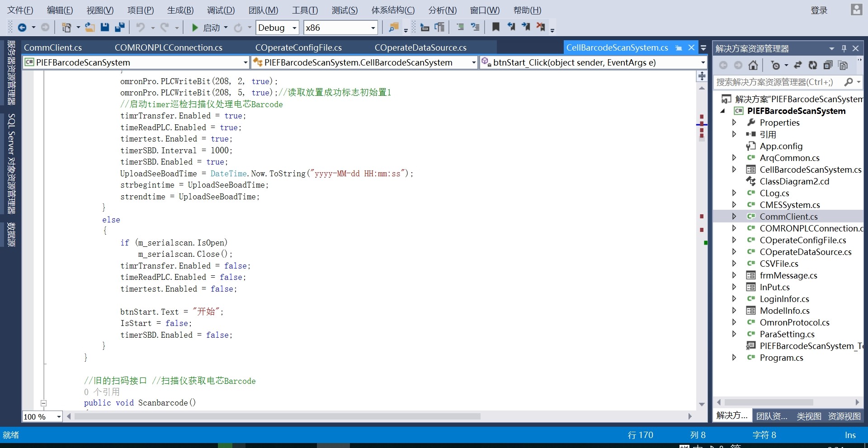Screen dimensions: 868x448
Task: Click the Save All toolbar icon
Action: pos(120,28)
